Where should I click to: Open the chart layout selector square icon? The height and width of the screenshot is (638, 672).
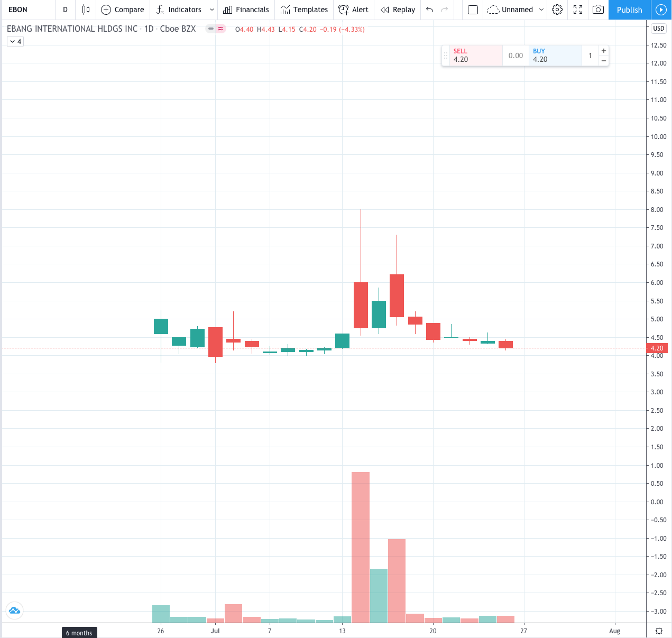(x=473, y=10)
